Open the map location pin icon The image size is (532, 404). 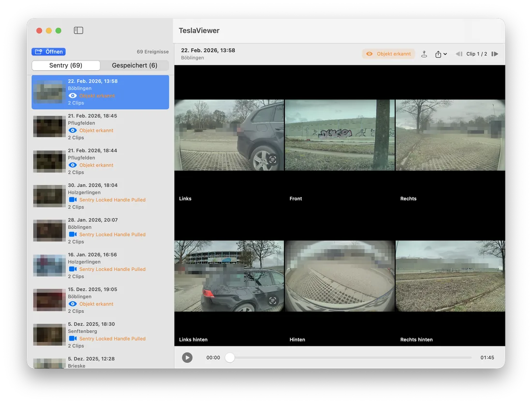click(x=424, y=54)
